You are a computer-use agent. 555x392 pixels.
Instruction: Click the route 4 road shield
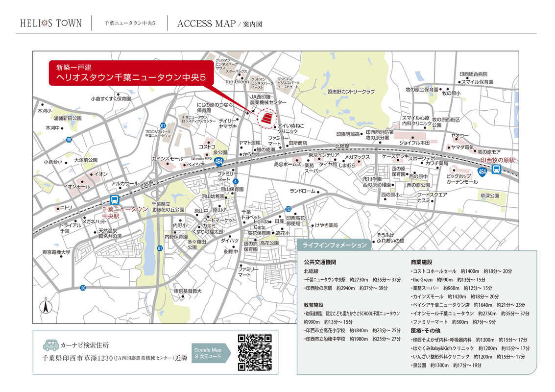[x=236, y=182]
